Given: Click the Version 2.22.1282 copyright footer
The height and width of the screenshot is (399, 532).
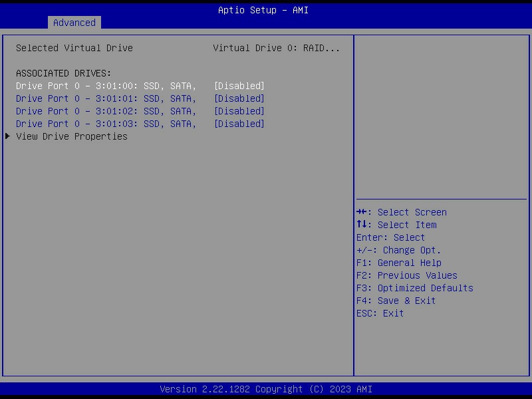Looking at the screenshot, I should [266, 389].
